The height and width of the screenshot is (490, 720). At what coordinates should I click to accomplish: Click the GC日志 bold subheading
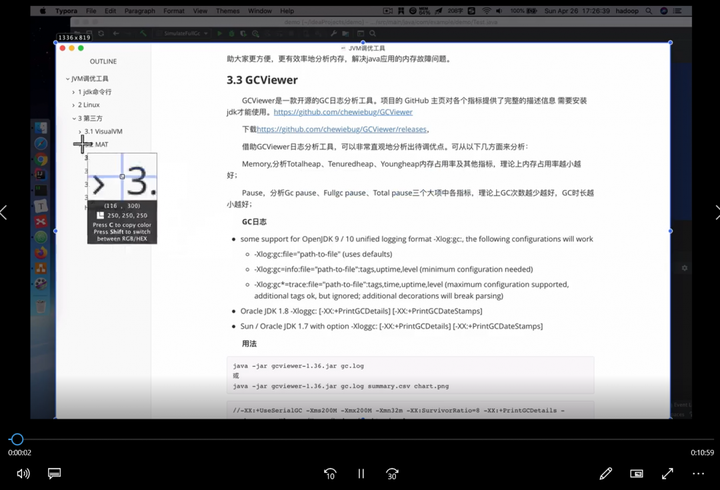pos(254,222)
